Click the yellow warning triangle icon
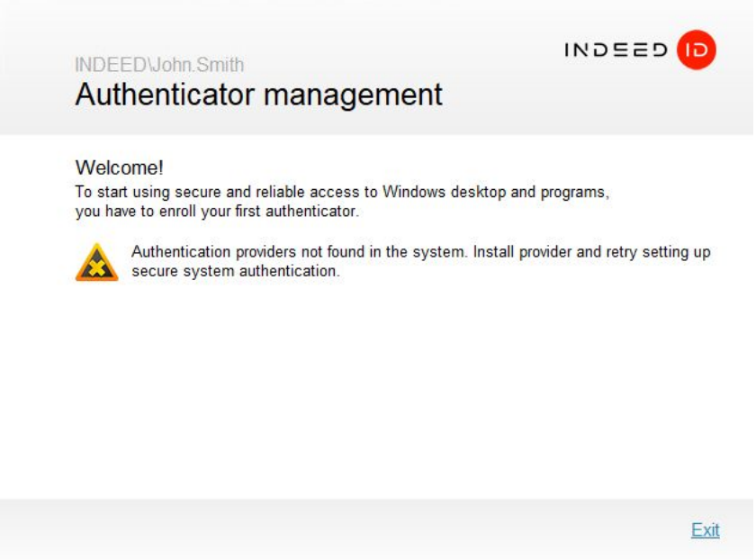This screenshot has height=560, width=756. [x=96, y=262]
